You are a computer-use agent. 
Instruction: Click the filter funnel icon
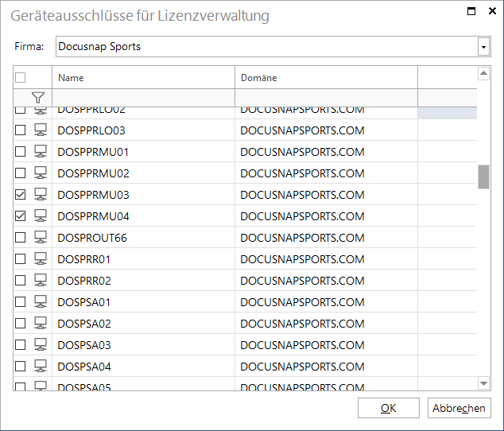click(38, 98)
